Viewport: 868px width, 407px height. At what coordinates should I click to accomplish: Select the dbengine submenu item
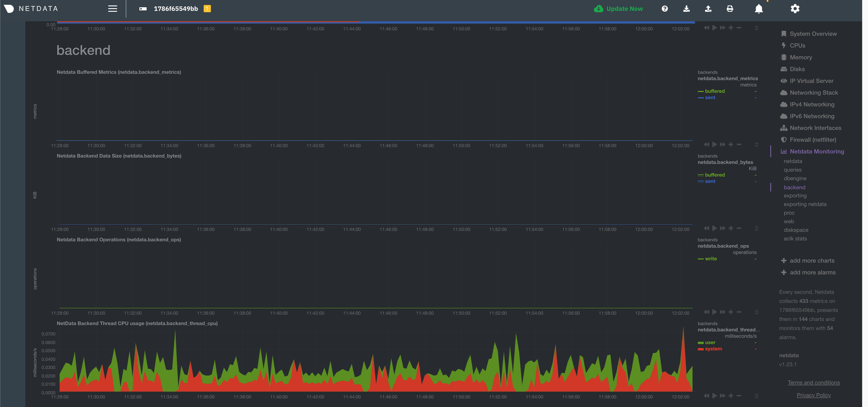795,178
